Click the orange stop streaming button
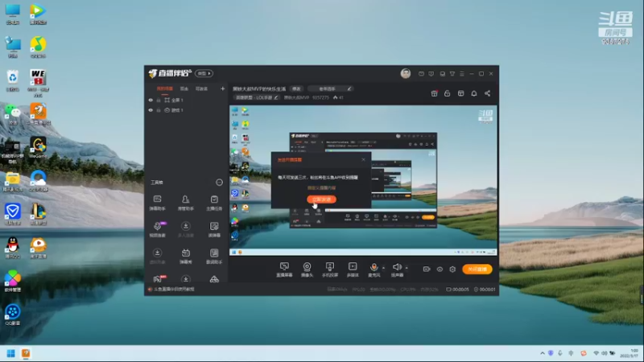The height and width of the screenshot is (362, 644). (x=477, y=269)
